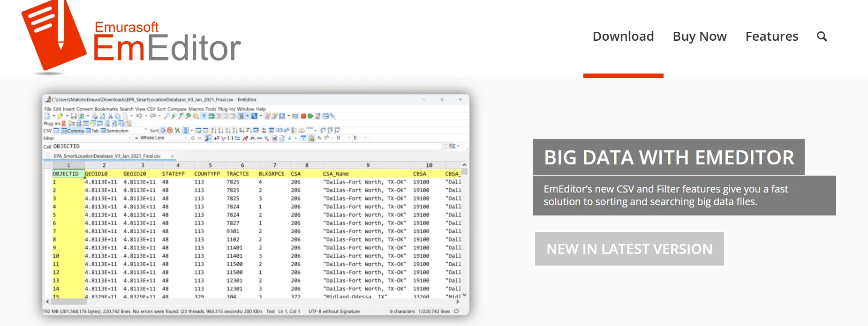Click the blue Filter funnel toolbar icon
The width and height of the screenshot is (868, 326).
[x=204, y=116]
